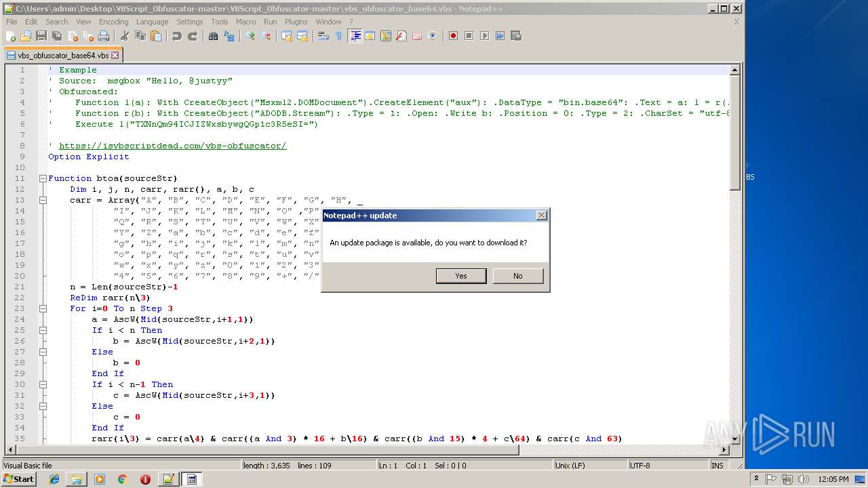868x488 pixels.
Task: Toggle Monitoring eye icon
Action: (432, 36)
